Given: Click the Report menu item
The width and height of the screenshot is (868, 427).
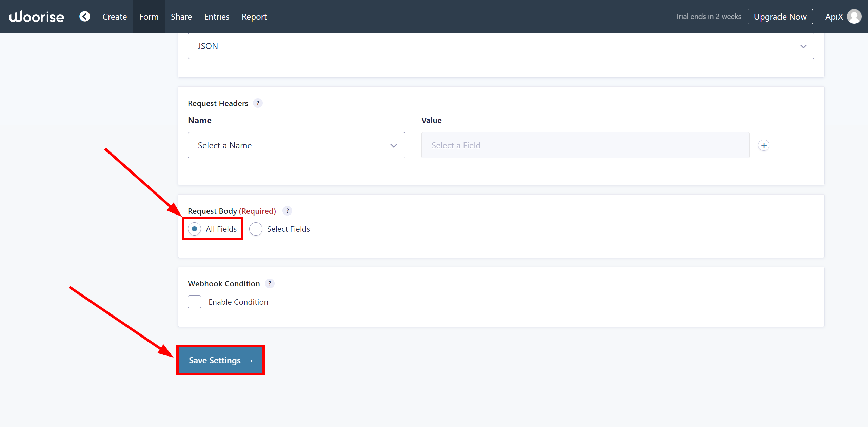Looking at the screenshot, I should [x=254, y=16].
